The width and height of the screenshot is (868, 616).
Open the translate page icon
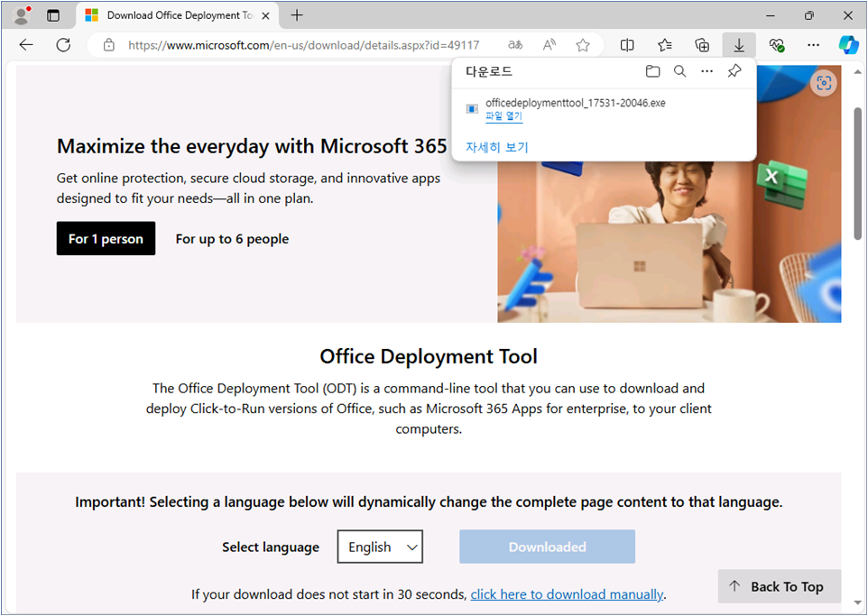click(x=515, y=45)
